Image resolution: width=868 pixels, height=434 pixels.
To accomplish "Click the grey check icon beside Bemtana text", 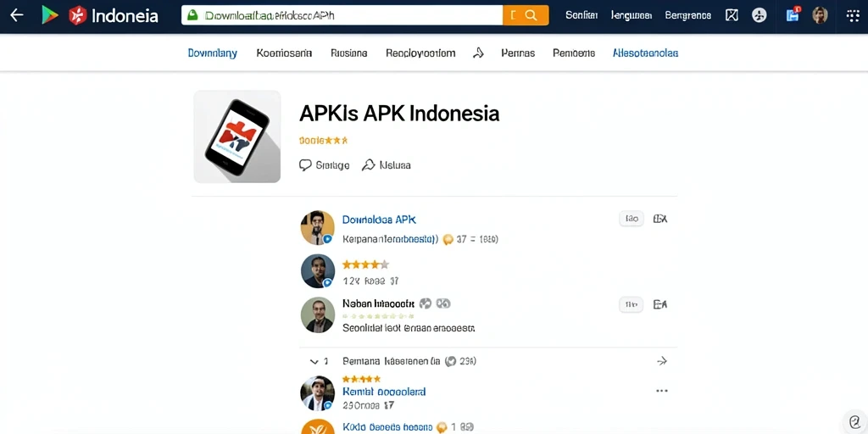I will [451, 361].
